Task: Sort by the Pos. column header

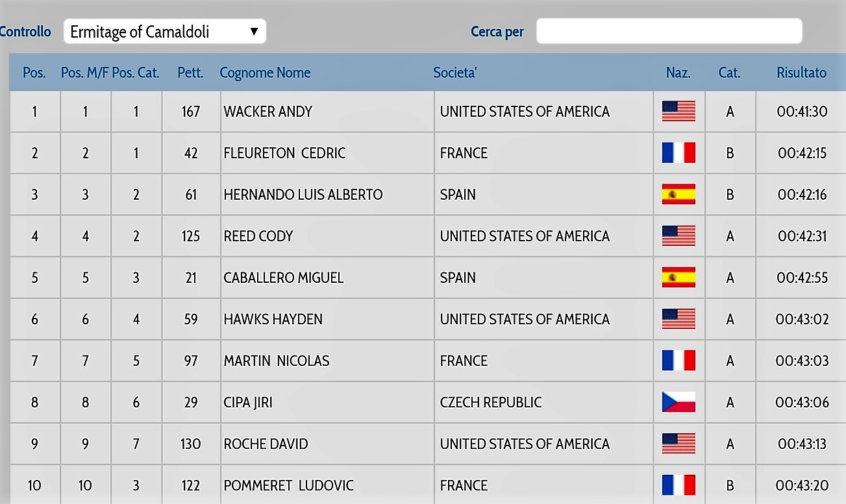Action: [x=34, y=73]
